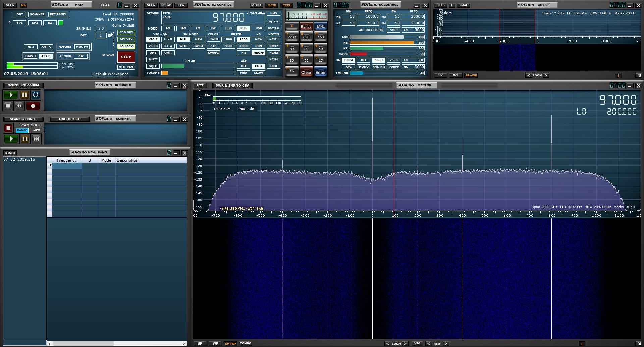Zoom out on the main spectrum
The height and width of the screenshot is (347, 644).
click(388, 344)
